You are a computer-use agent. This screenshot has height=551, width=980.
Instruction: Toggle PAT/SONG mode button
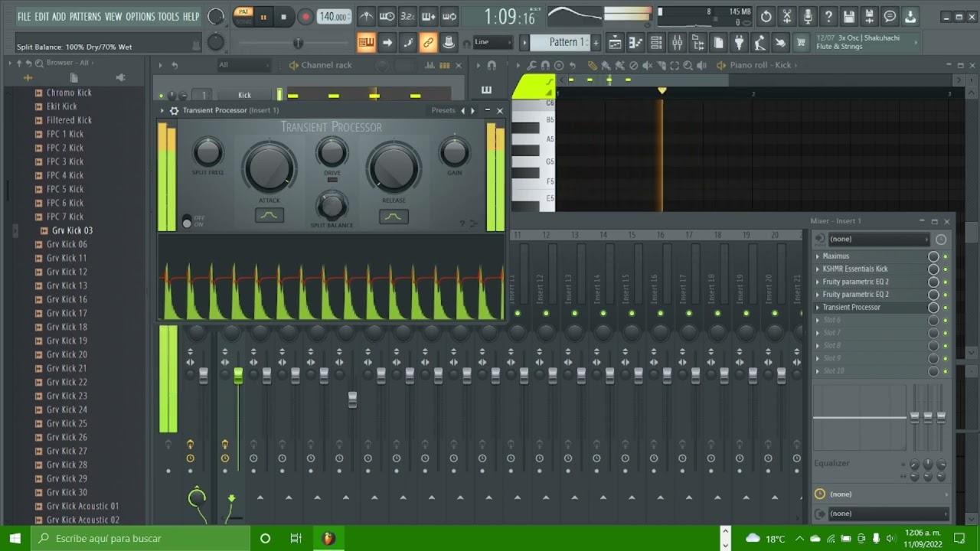coord(243,16)
